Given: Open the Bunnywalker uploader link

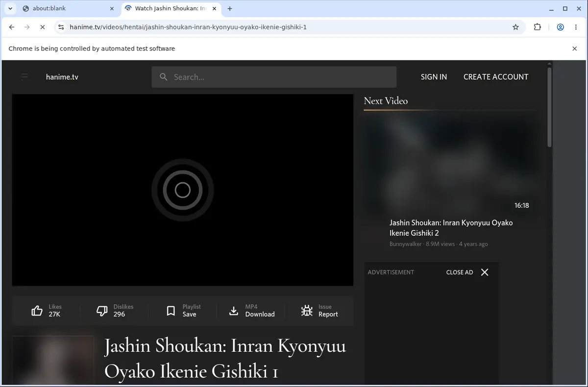Looking at the screenshot, I should pyautogui.click(x=405, y=244).
